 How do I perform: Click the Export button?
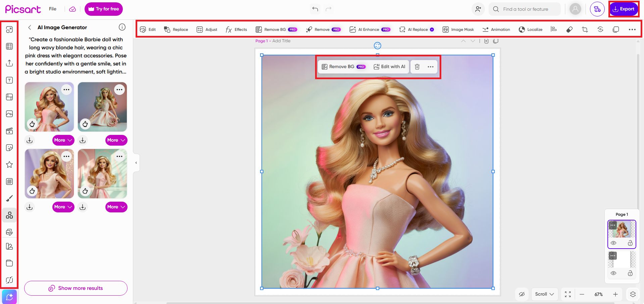624,9
